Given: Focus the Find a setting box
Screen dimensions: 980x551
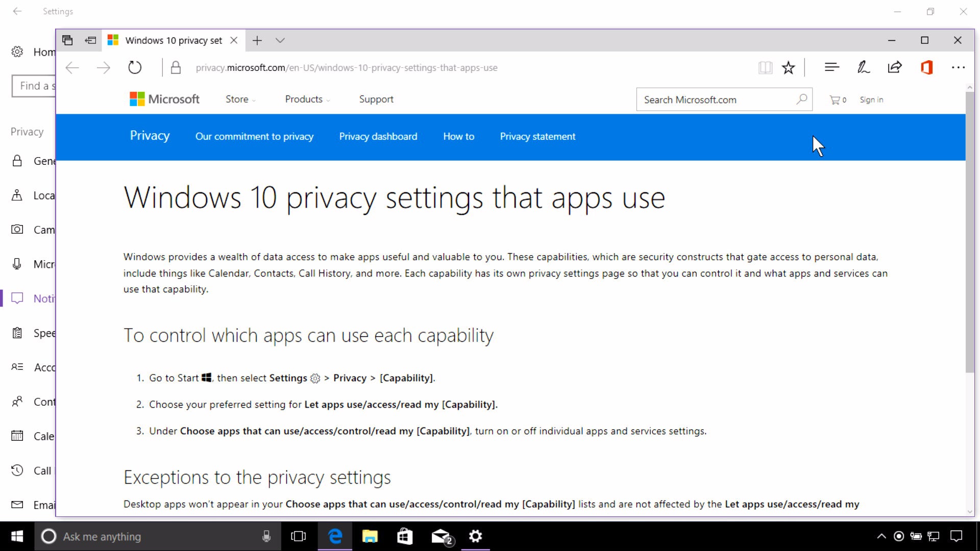Looking at the screenshot, I should [34, 86].
